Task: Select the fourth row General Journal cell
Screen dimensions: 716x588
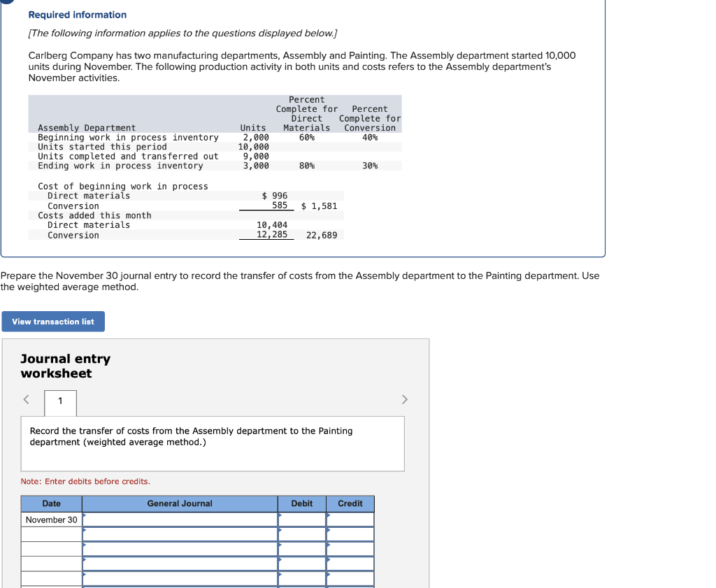Action: [180, 564]
